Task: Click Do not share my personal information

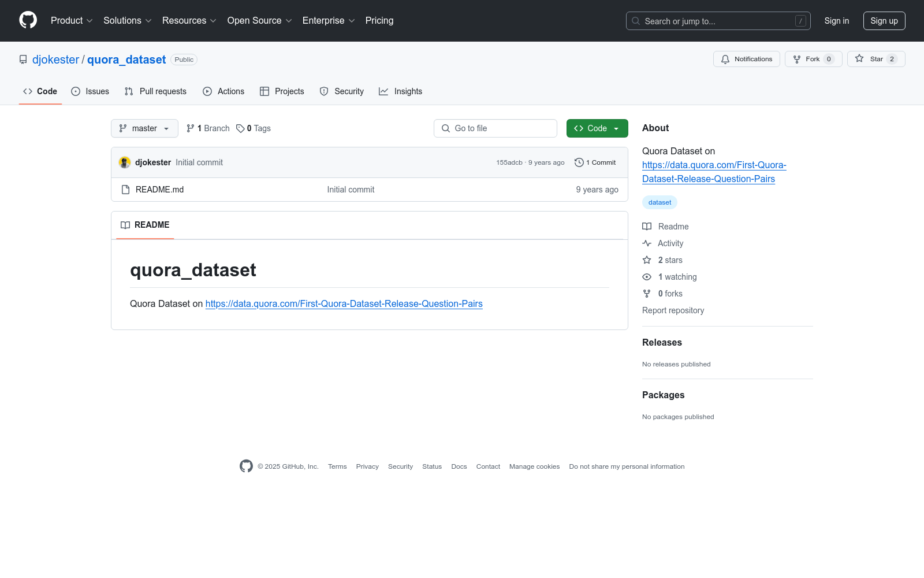Action: pyautogui.click(x=627, y=466)
